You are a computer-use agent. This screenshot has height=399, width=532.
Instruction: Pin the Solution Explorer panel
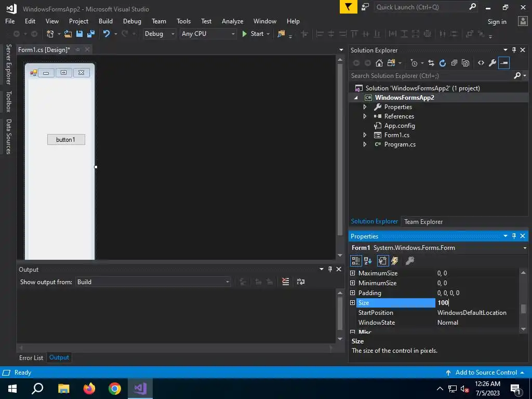tap(514, 50)
